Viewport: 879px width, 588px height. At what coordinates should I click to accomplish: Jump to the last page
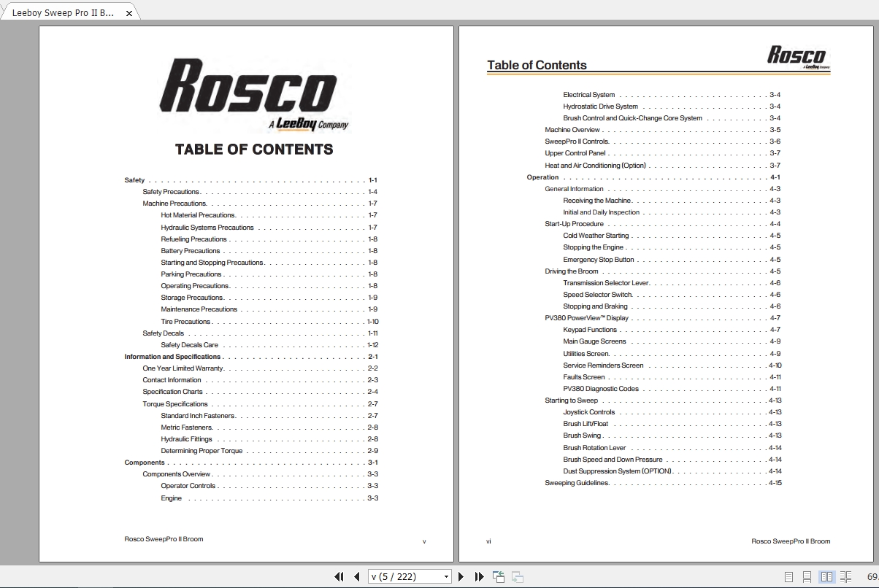[479, 576]
